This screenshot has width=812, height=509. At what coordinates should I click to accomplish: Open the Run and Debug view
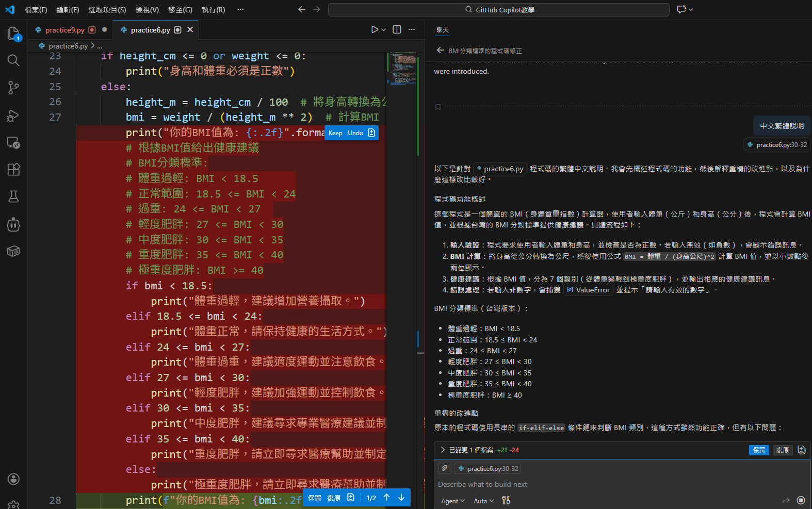pyautogui.click(x=13, y=116)
